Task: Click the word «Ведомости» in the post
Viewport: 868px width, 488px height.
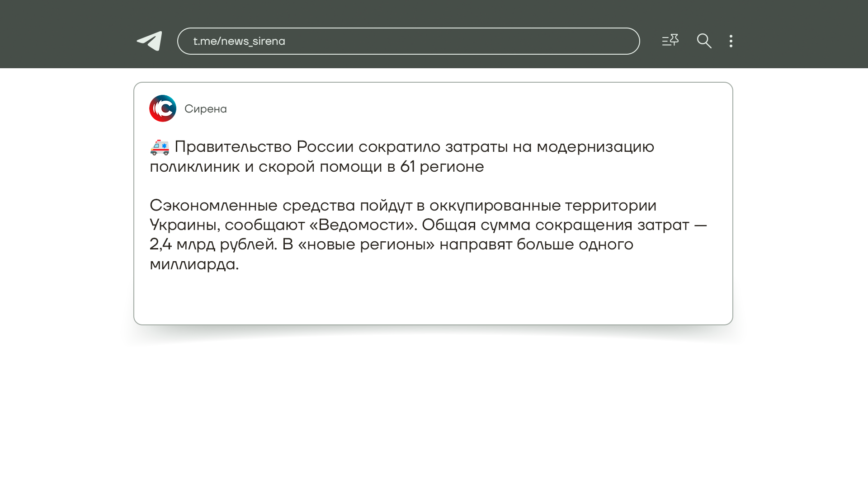Action: point(363,225)
